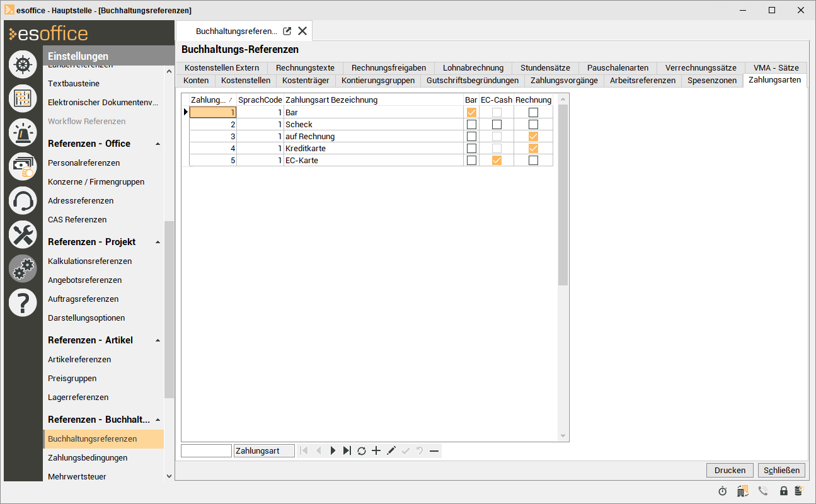The height and width of the screenshot is (504, 816).
Task: Click the stopwatch icon in status bar
Action: coord(723,491)
